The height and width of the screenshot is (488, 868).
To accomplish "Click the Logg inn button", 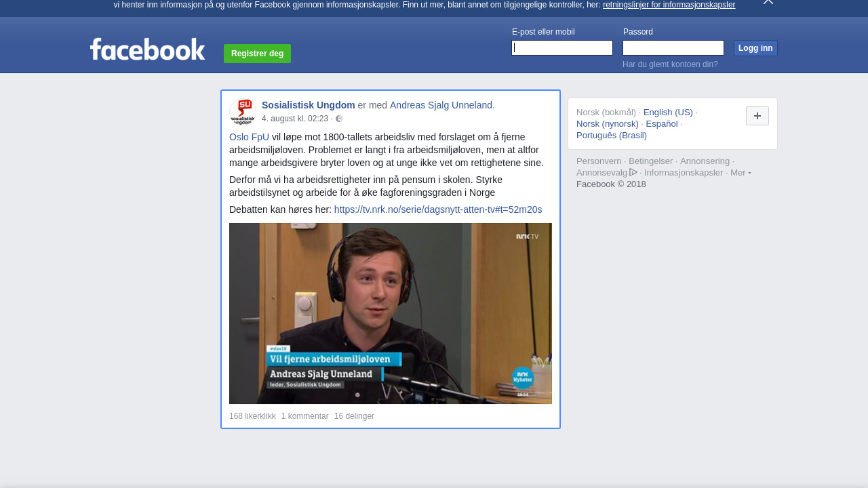I will [755, 48].
